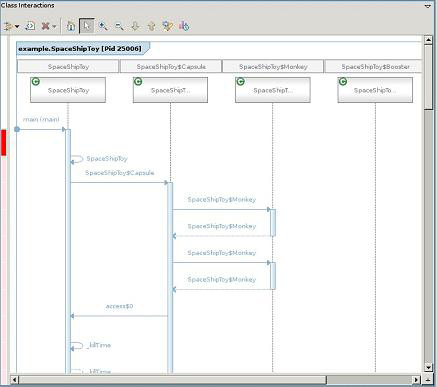Image resolution: width=437 pixels, height=387 pixels.
Task: Open the view menu triangle at top right
Action: coord(428,6)
